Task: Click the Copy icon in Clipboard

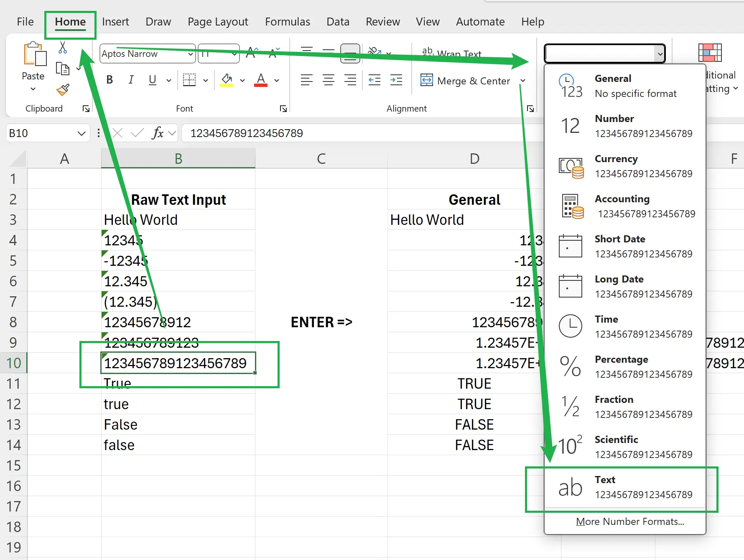Action: [62, 69]
